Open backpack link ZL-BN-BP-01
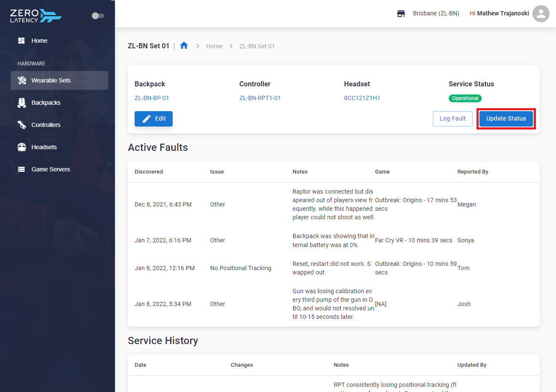This screenshot has height=392, width=556. point(152,98)
